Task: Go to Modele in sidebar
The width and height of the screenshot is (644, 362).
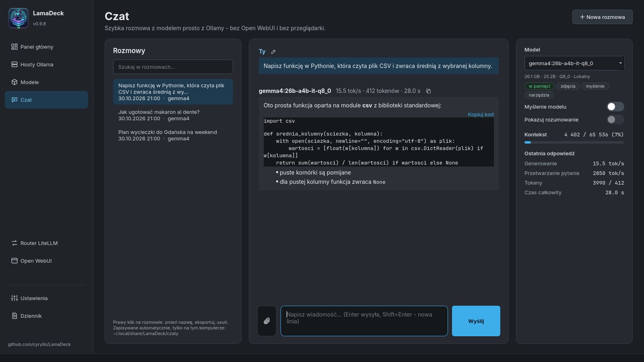Action: pos(46,82)
